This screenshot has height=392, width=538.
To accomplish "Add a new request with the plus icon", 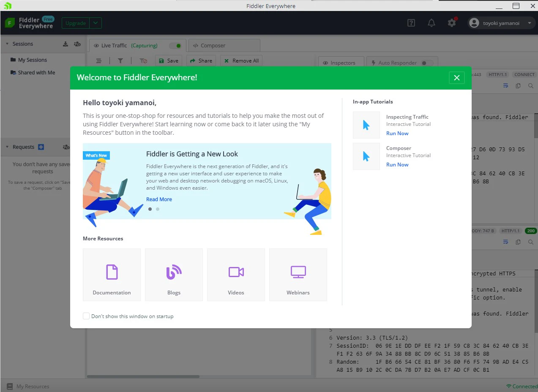I will click(41, 147).
